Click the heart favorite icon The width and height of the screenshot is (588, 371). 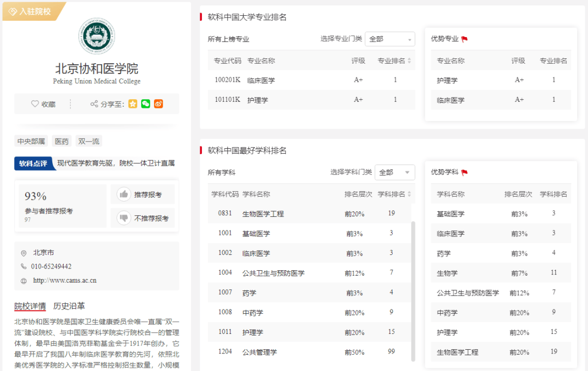click(35, 104)
